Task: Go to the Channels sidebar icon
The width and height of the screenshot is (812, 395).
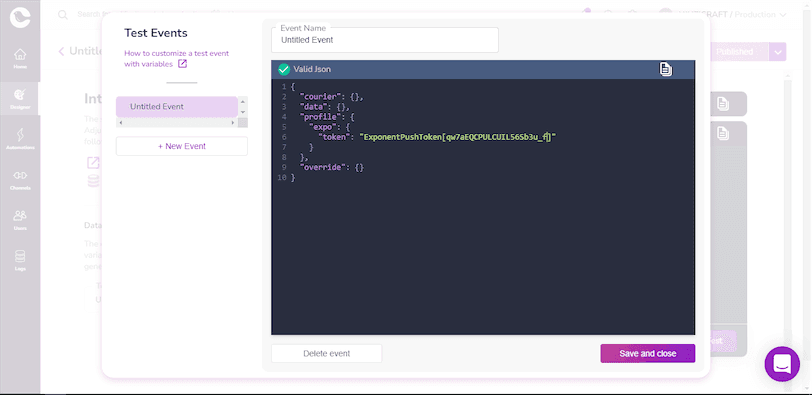Action: 20,179
